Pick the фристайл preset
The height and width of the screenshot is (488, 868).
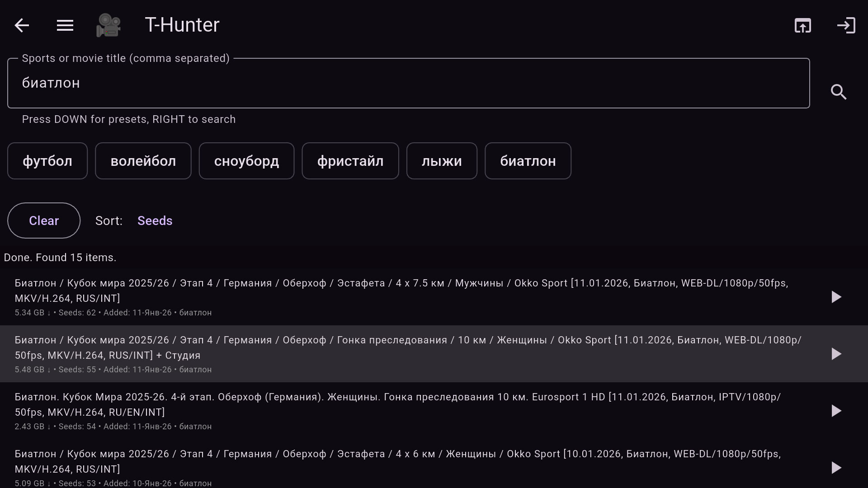tap(350, 161)
